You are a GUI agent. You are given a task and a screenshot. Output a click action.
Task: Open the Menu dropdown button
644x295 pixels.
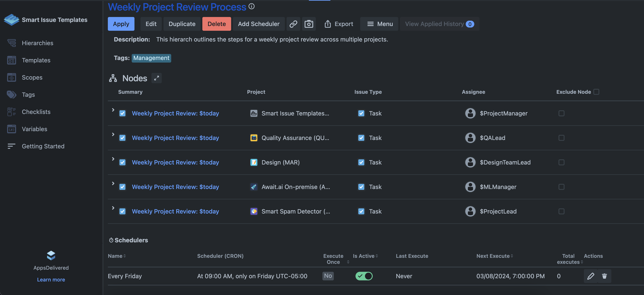point(379,24)
